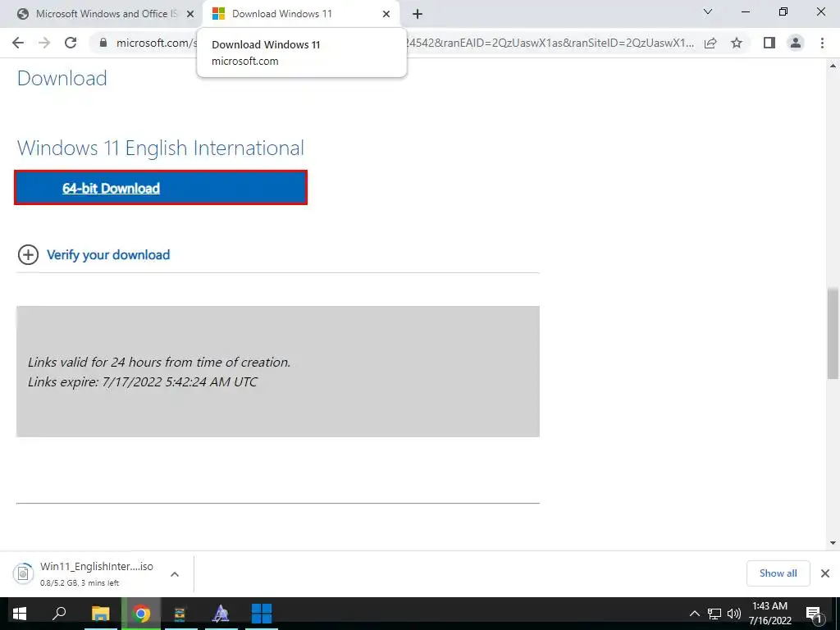Click the page vertical scrollbar thumb

click(x=833, y=333)
